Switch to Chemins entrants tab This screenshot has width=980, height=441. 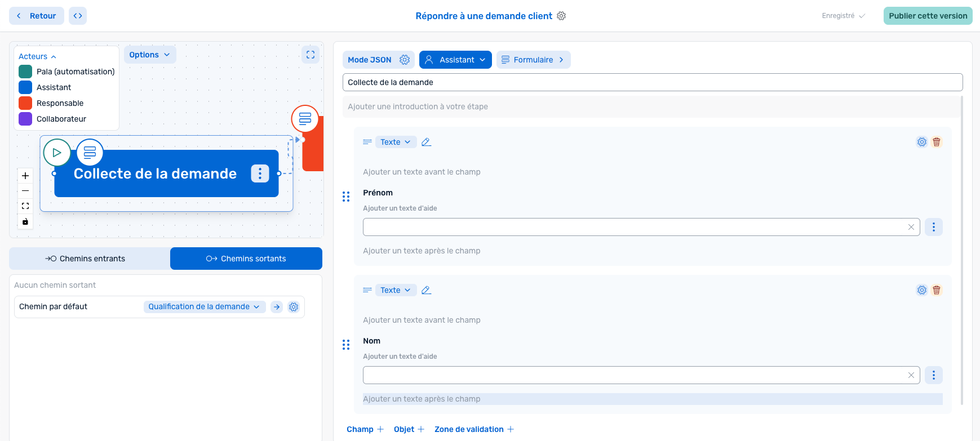[x=90, y=259]
